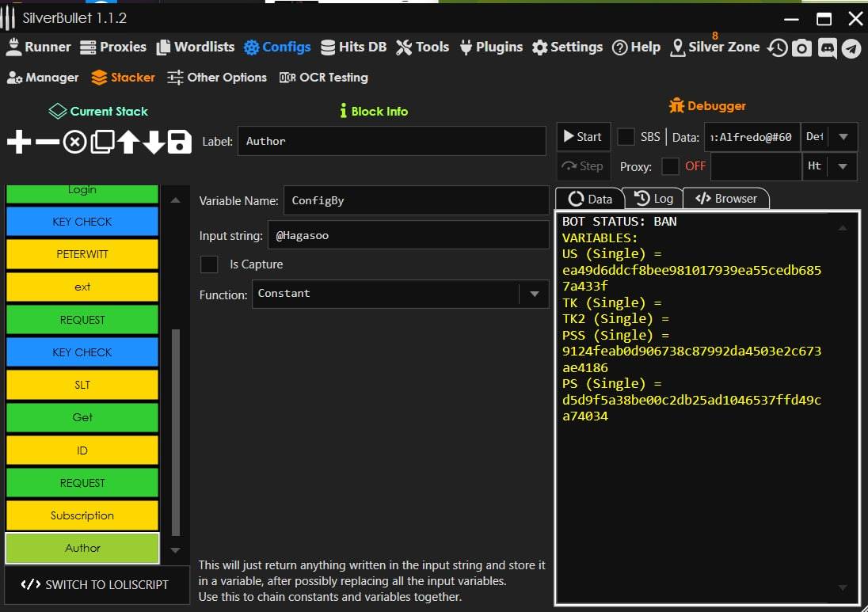Screen dimensions: 868x612
Task: Open the proxy type dropdown showing Ht
Action: click(843, 166)
